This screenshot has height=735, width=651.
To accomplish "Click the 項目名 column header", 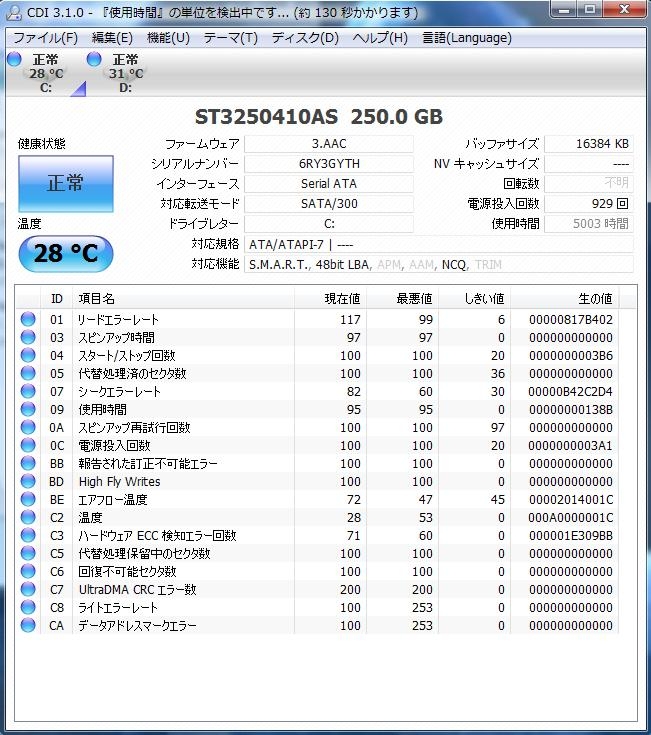I will (x=183, y=299).
